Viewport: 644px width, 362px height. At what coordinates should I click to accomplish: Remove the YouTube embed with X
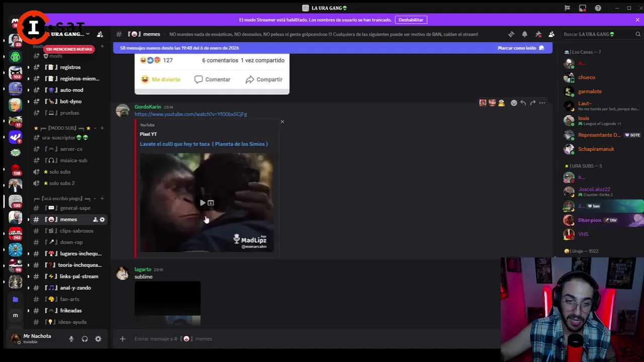click(282, 122)
